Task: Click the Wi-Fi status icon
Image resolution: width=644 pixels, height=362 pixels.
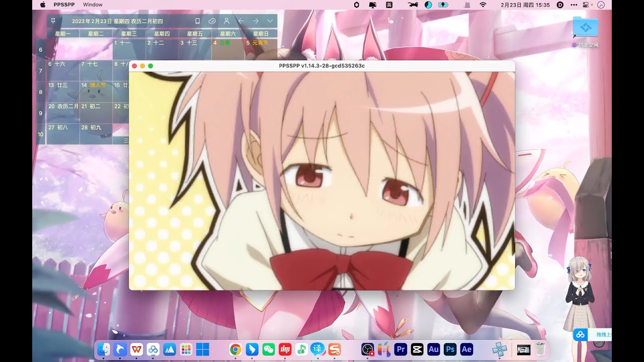Action: 483,5
